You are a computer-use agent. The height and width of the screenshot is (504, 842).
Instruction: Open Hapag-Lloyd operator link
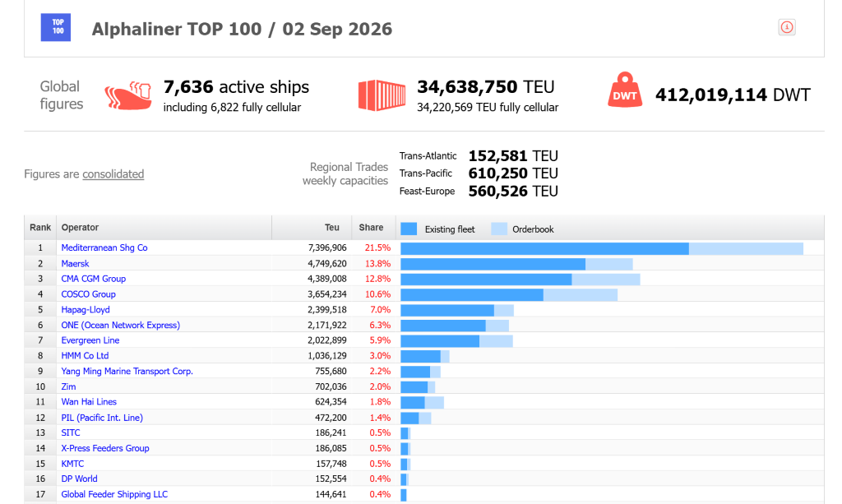point(86,310)
